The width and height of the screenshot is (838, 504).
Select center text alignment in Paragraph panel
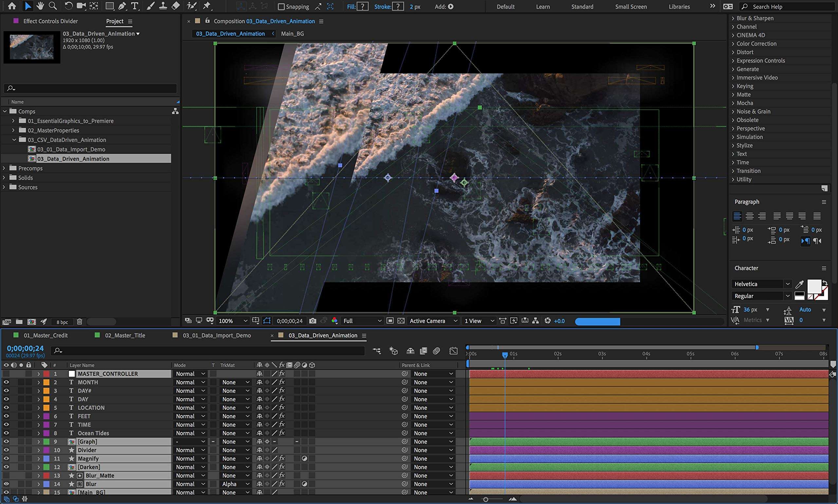click(750, 216)
